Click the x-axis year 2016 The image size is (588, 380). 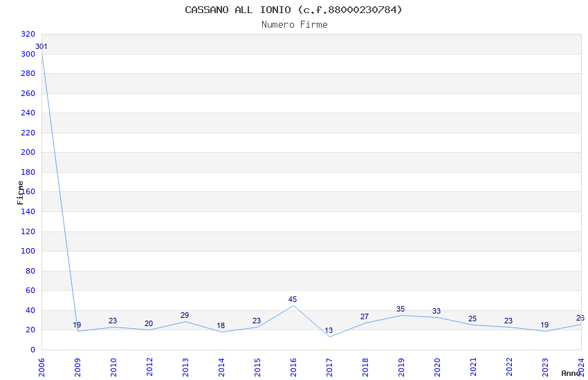point(293,368)
